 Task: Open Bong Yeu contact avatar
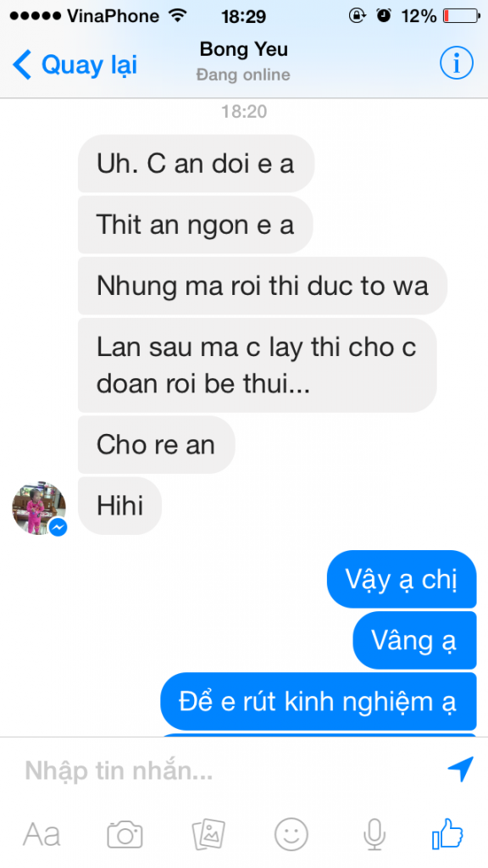coord(39,508)
